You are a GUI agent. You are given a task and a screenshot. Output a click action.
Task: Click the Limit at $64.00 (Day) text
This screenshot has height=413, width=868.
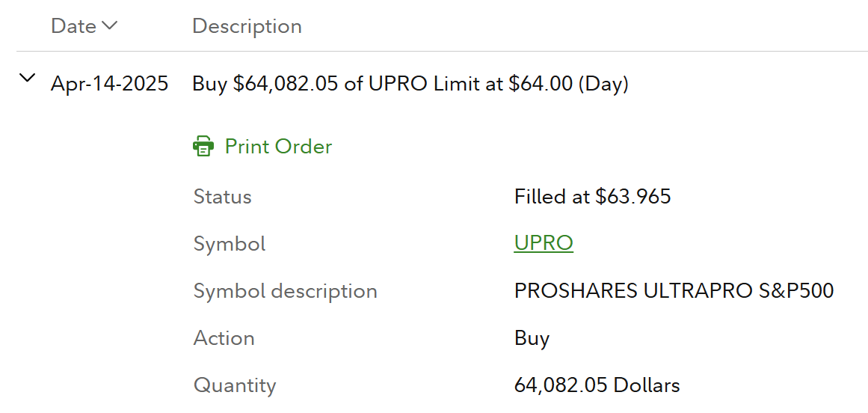tap(531, 84)
